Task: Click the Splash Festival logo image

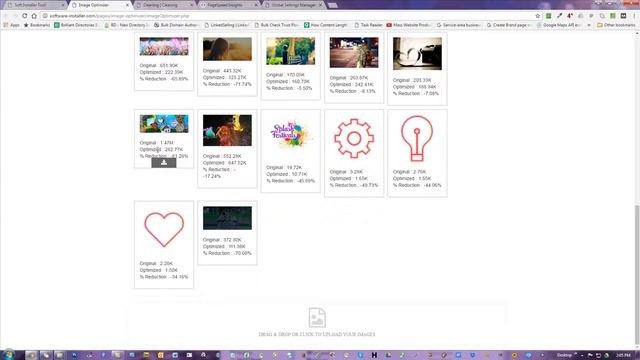Action: (291, 135)
